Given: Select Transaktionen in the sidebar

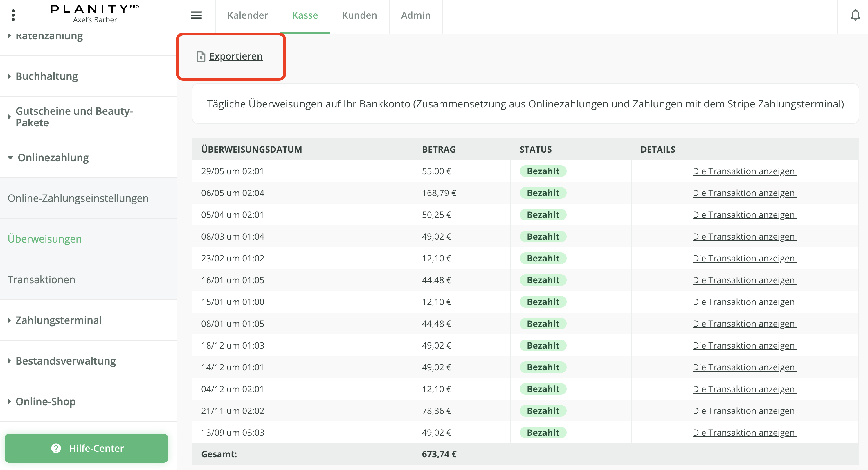Looking at the screenshot, I should point(41,279).
